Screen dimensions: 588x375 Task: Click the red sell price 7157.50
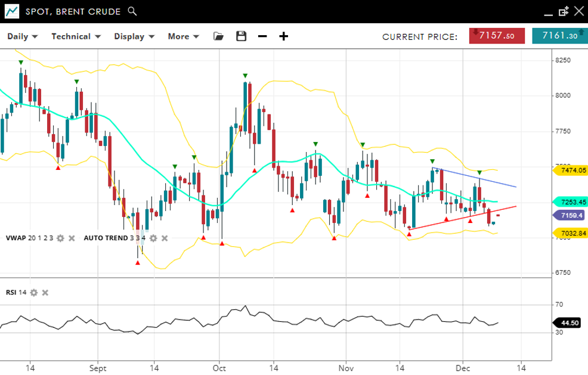click(497, 36)
